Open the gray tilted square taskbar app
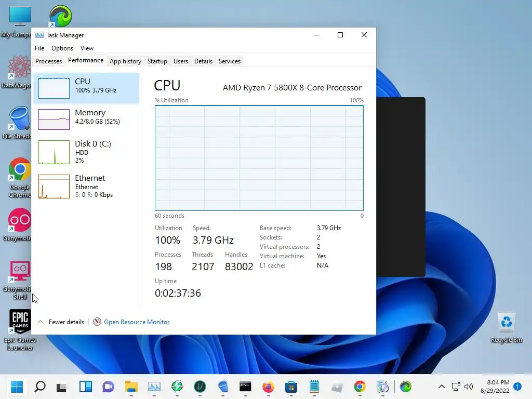532x399 pixels. tap(337, 387)
